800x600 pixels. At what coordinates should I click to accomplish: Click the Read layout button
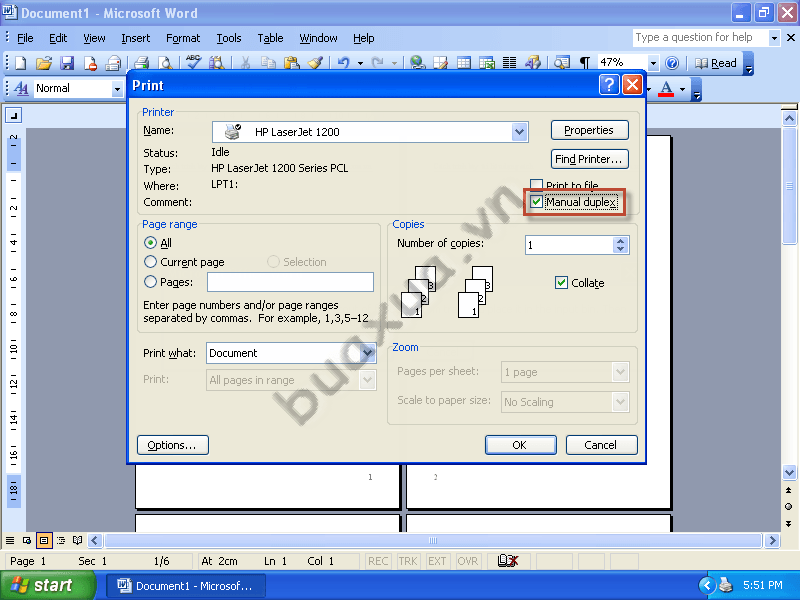click(x=716, y=63)
